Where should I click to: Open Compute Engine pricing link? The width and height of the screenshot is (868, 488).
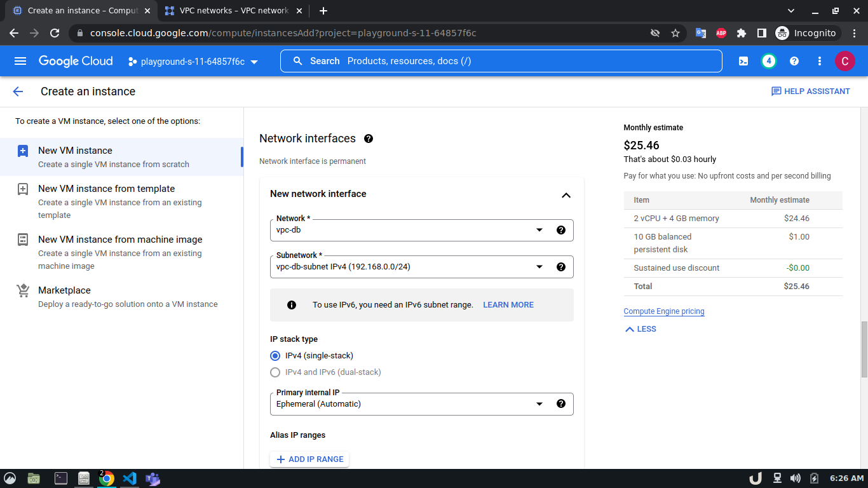pos(664,311)
